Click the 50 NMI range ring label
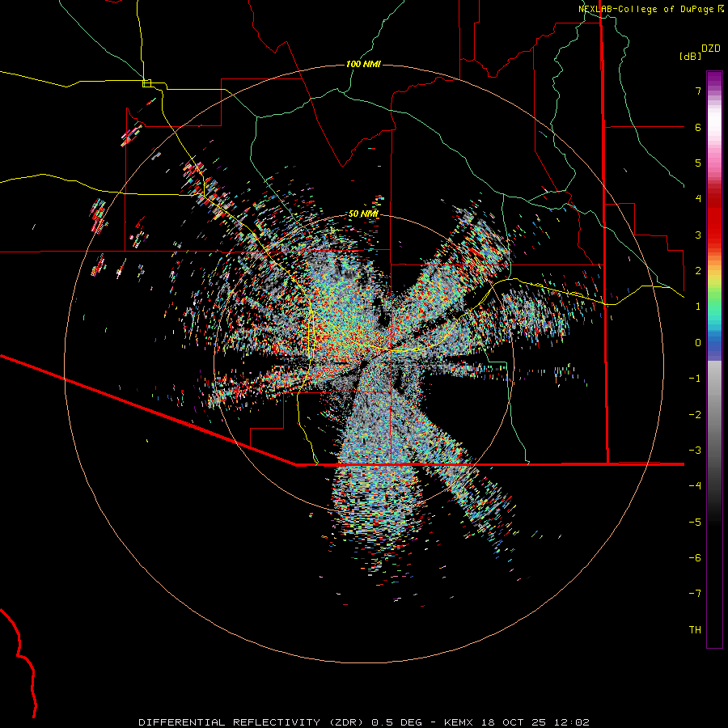 pyautogui.click(x=363, y=214)
